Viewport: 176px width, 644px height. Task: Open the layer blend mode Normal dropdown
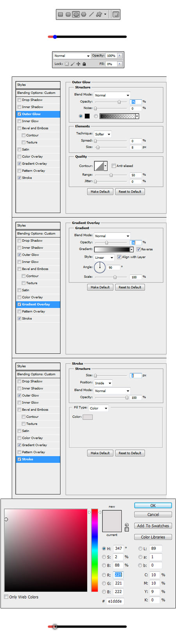point(72,55)
